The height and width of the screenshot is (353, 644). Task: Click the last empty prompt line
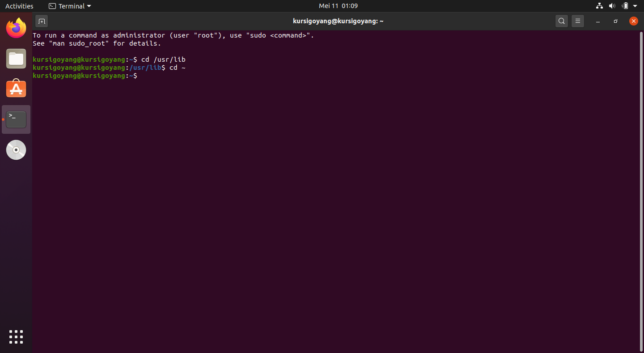pos(85,76)
